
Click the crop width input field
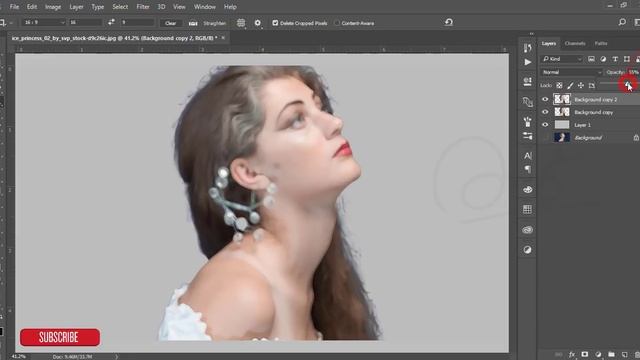click(x=85, y=22)
